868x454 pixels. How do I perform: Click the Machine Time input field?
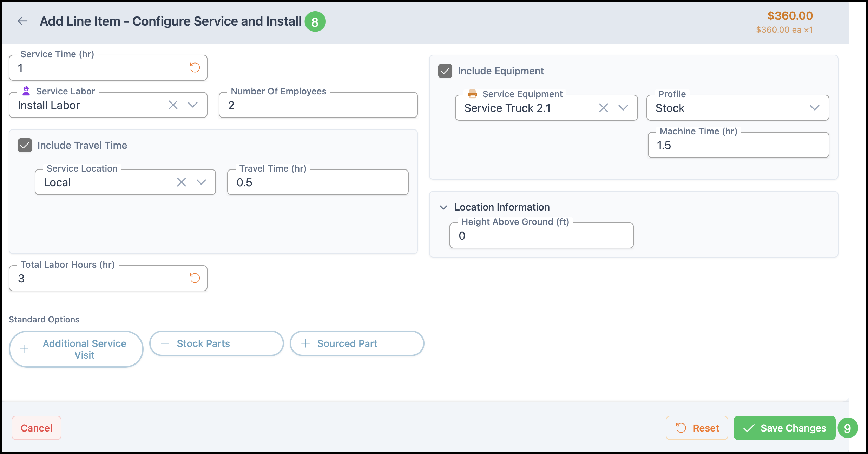(x=738, y=145)
